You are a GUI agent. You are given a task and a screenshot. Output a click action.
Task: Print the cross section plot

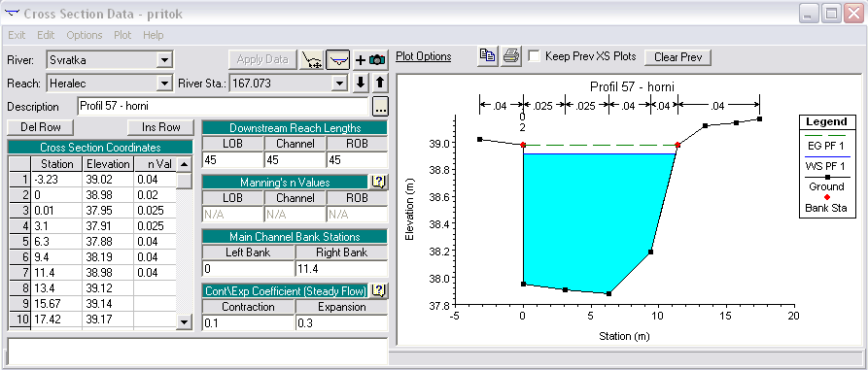511,56
